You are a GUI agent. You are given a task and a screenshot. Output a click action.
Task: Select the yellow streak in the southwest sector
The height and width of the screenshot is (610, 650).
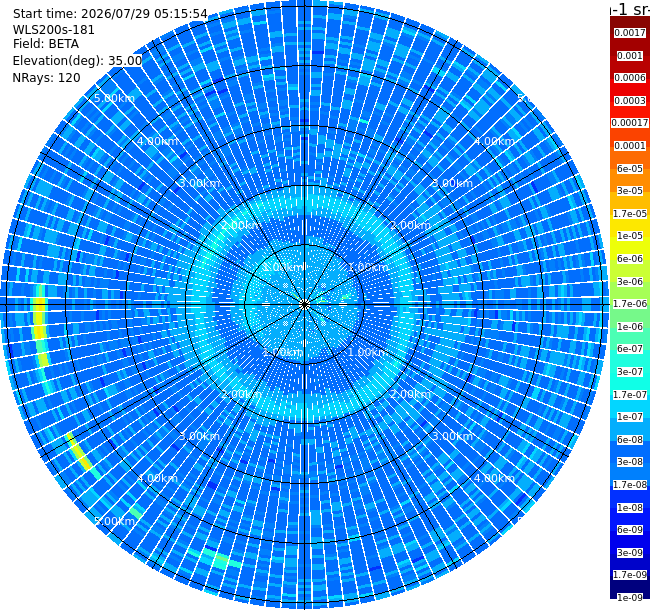click(79, 452)
